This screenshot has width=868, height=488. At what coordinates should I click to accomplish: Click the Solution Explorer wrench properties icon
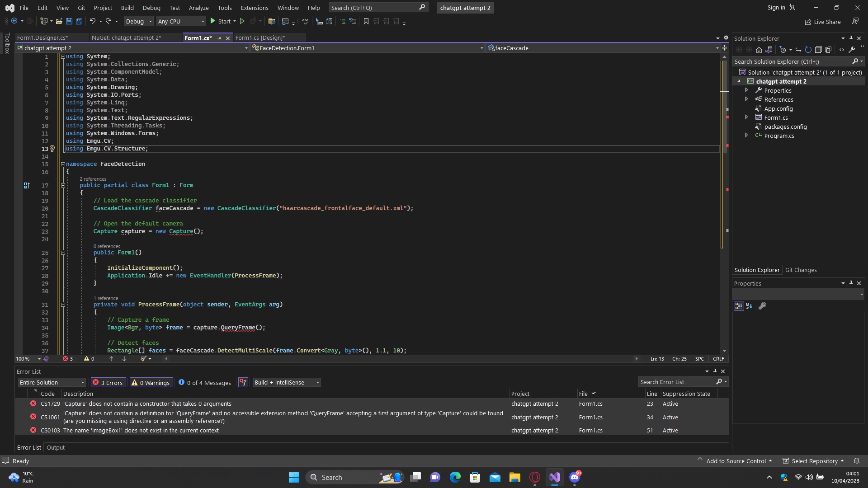[x=852, y=50]
